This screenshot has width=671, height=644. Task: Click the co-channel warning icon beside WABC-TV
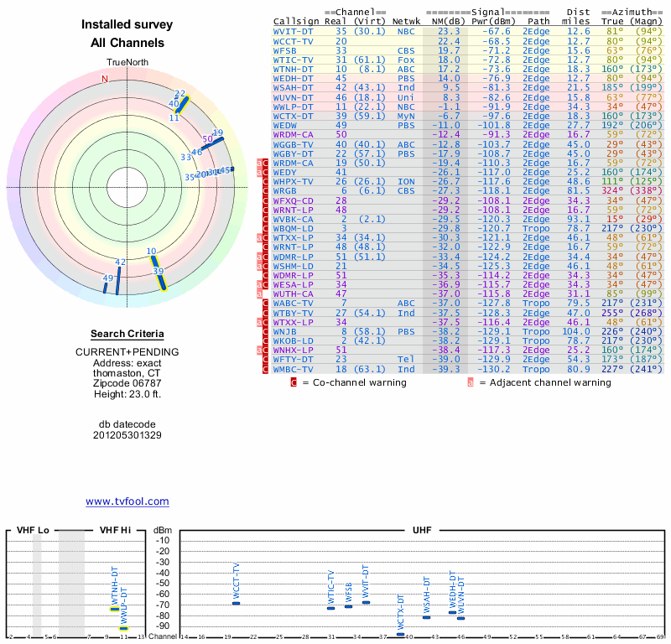(x=265, y=303)
